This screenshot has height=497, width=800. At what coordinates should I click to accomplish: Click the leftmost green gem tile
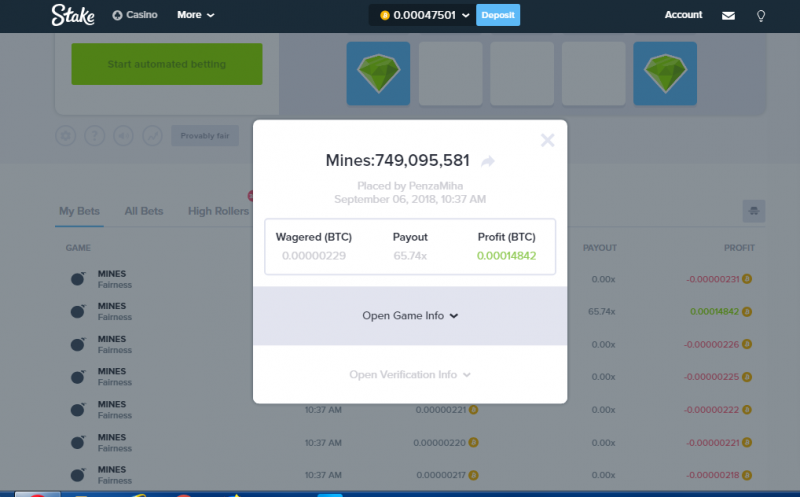[x=378, y=73]
